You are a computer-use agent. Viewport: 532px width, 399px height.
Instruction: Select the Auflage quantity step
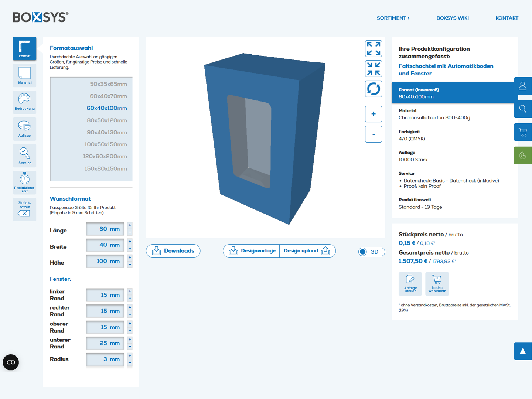click(24, 129)
